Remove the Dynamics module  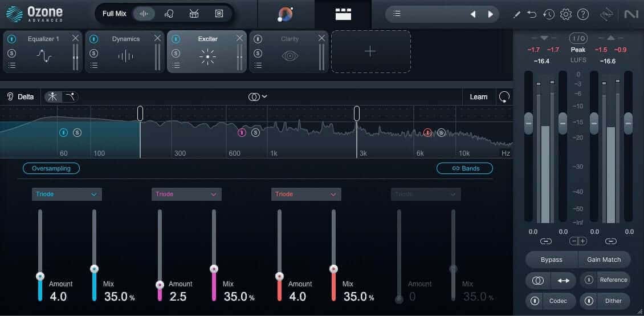(x=157, y=38)
